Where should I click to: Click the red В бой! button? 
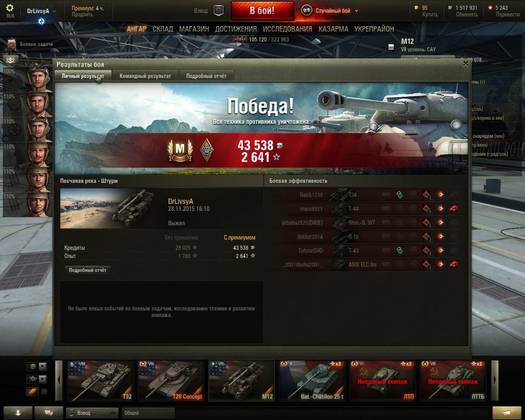(x=262, y=11)
